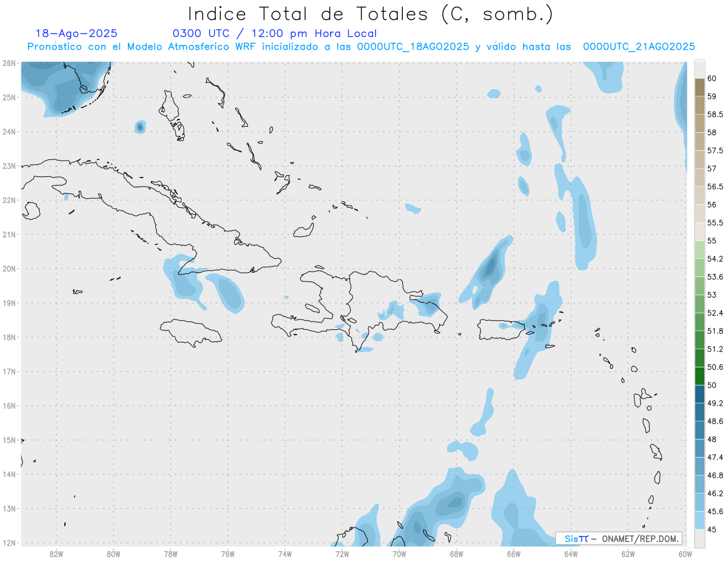
Task: Click the colorbar label "49.2"
Action: (x=715, y=403)
